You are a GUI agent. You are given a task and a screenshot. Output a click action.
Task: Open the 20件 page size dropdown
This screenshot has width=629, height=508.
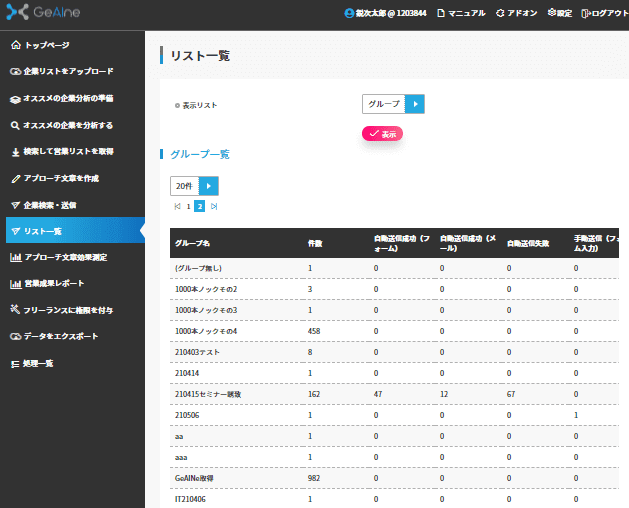point(194,186)
